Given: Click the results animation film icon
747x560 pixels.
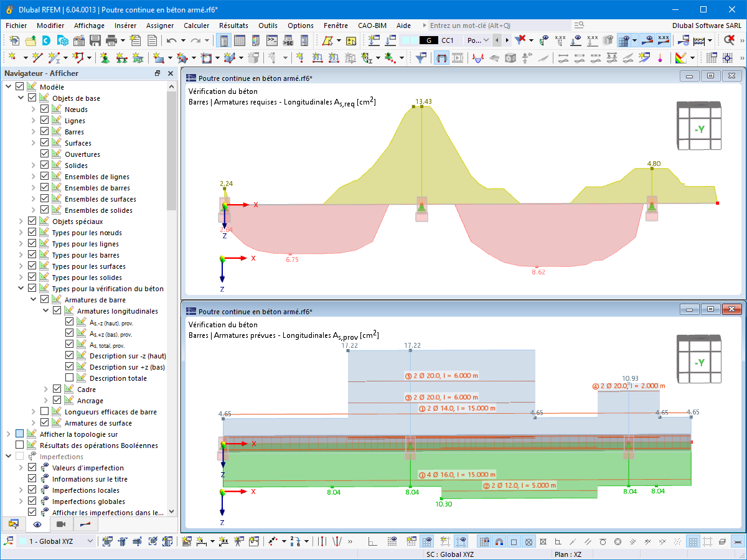Looking at the screenshot, I should coord(458,58).
